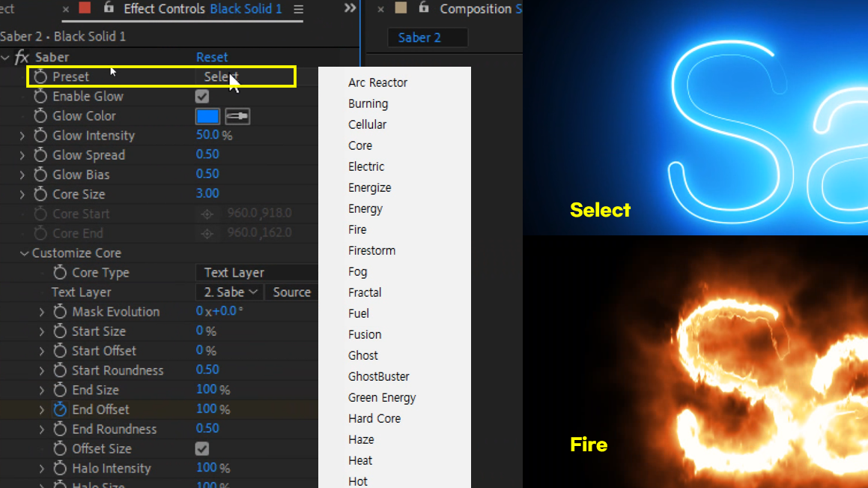
Task: Expand the Halo Intensity property
Action: click(41, 469)
